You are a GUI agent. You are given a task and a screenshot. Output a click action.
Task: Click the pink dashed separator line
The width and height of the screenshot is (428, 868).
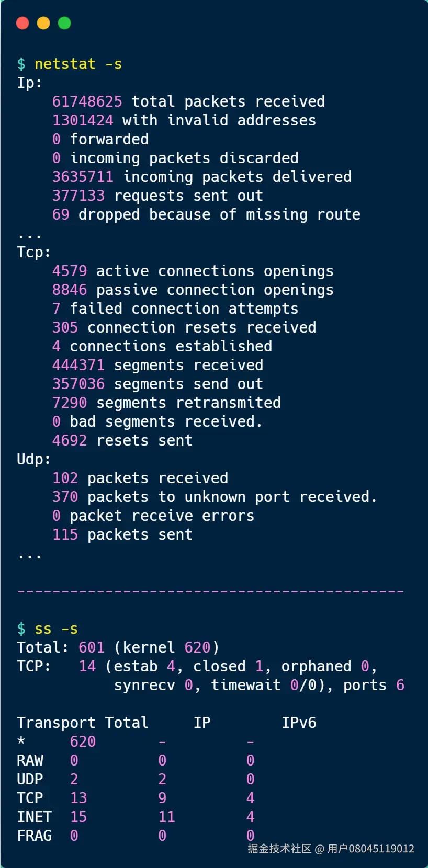click(x=210, y=591)
